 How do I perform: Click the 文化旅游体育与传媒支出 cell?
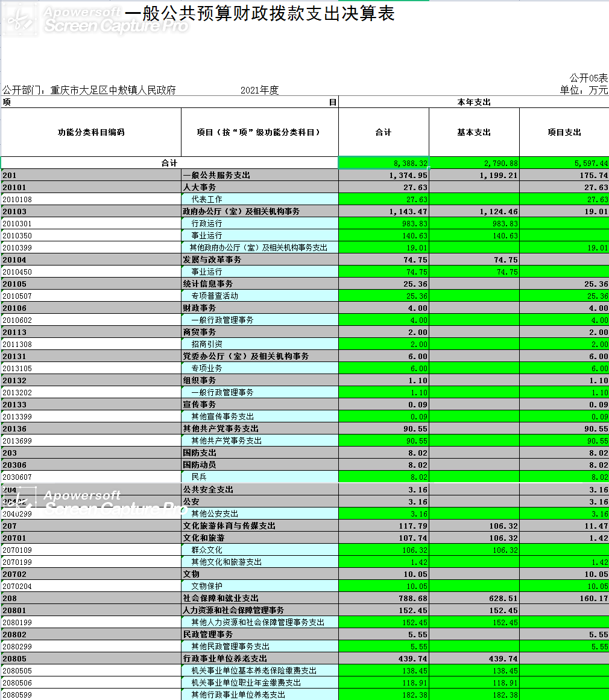click(x=260, y=526)
